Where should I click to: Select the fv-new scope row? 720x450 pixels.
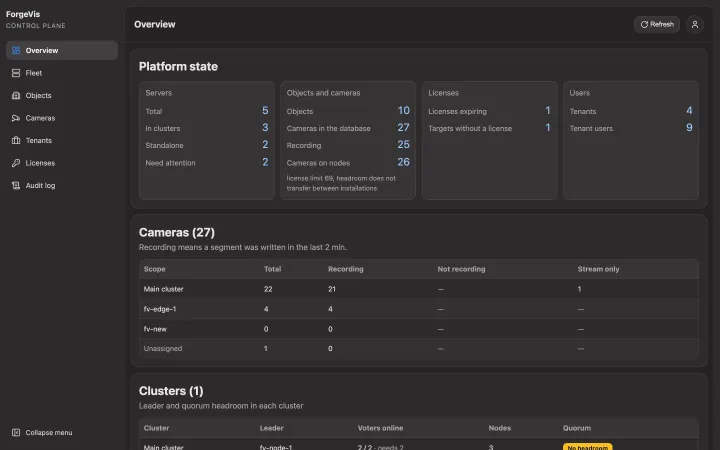(x=419, y=329)
